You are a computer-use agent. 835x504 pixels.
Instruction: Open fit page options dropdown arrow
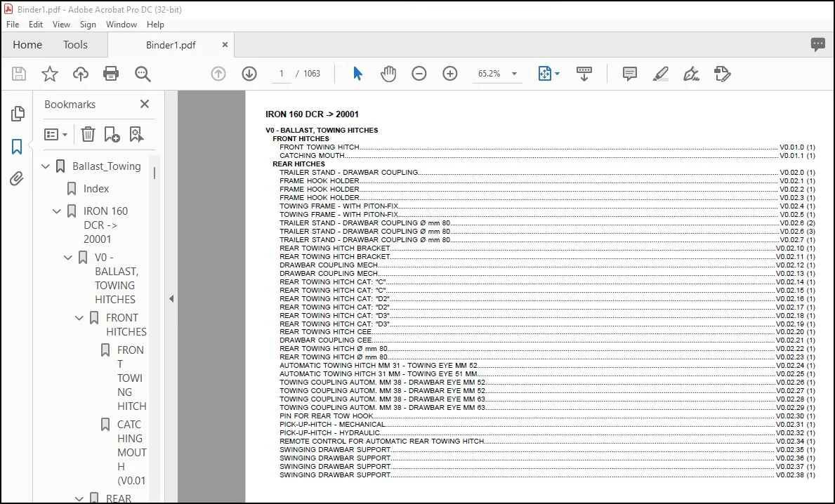tap(557, 74)
